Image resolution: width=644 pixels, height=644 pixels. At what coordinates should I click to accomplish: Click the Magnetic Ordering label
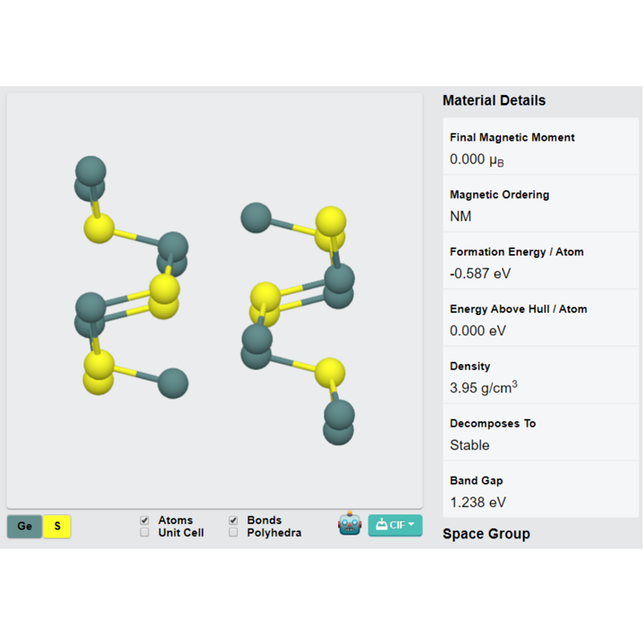coord(499,194)
